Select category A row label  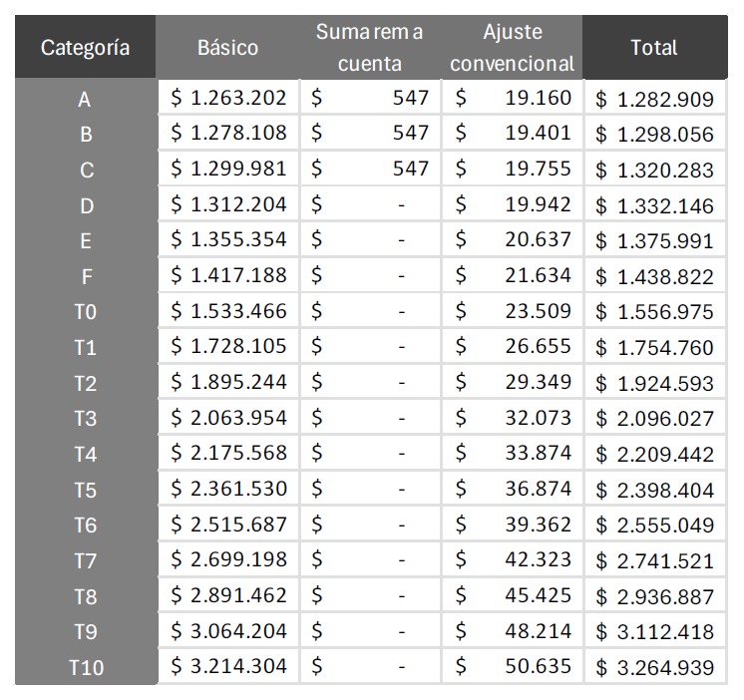86,99
